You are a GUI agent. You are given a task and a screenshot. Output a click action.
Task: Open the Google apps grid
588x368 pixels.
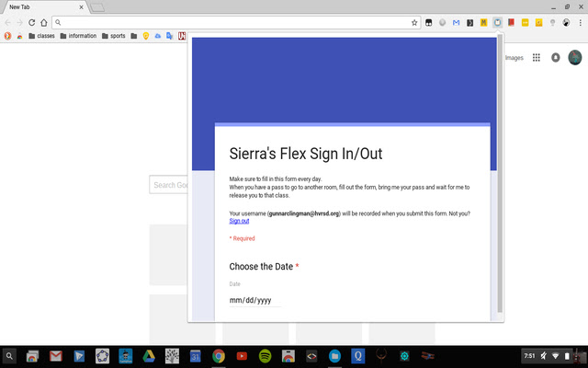pos(537,57)
